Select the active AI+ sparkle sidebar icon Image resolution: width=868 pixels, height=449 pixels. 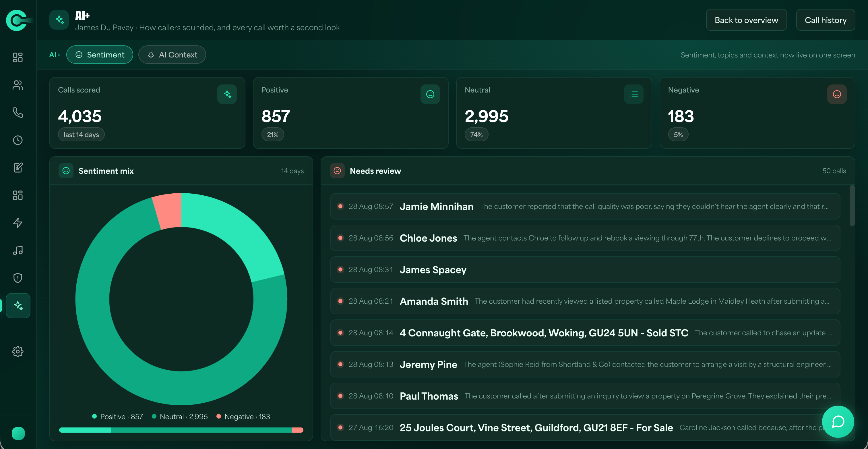coord(18,306)
